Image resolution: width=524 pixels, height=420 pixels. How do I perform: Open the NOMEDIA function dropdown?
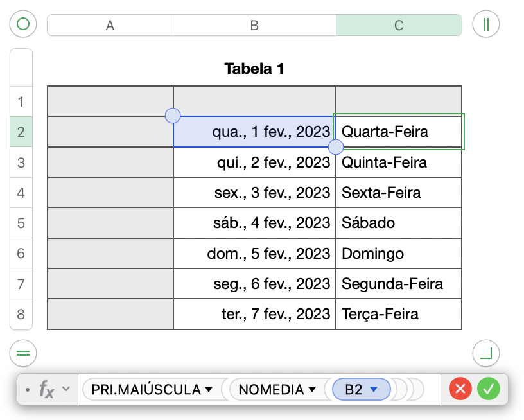point(312,389)
